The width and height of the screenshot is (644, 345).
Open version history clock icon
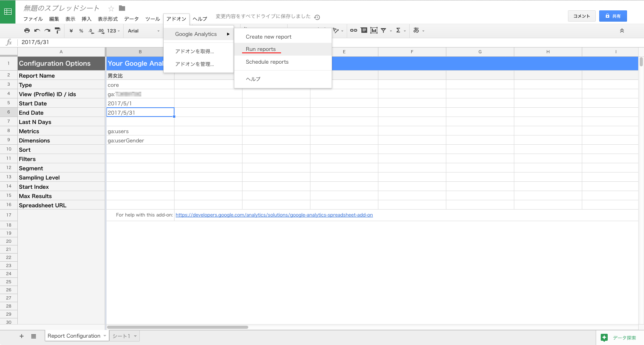point(317,17)
